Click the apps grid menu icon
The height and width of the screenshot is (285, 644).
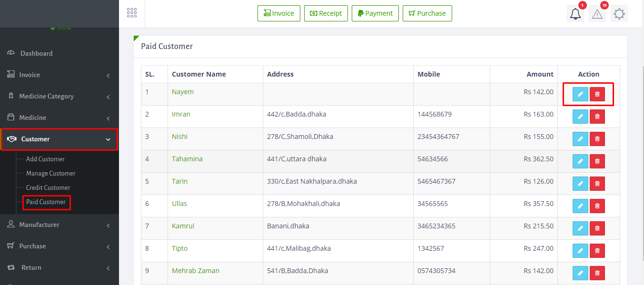point(132,13)
